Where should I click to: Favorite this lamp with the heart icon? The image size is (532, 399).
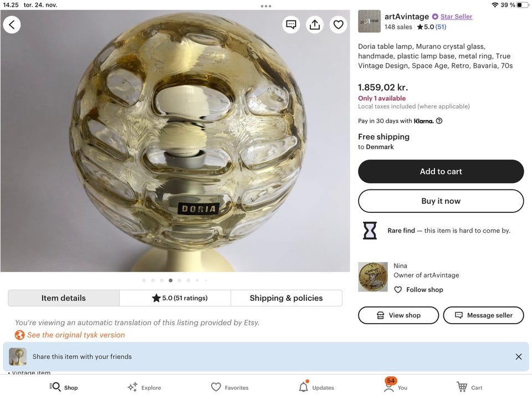point(338,24)
